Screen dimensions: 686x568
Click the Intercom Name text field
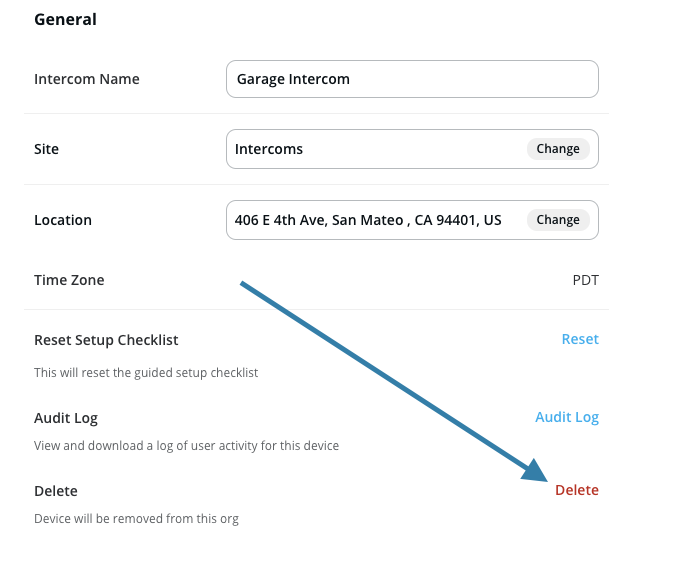point(412,79)
